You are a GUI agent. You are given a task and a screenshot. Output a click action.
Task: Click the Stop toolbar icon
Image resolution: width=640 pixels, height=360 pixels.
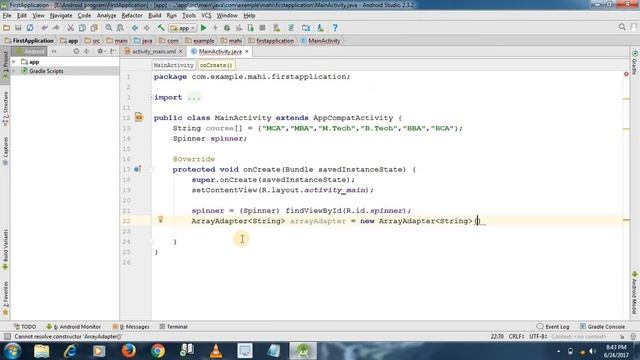262,28
